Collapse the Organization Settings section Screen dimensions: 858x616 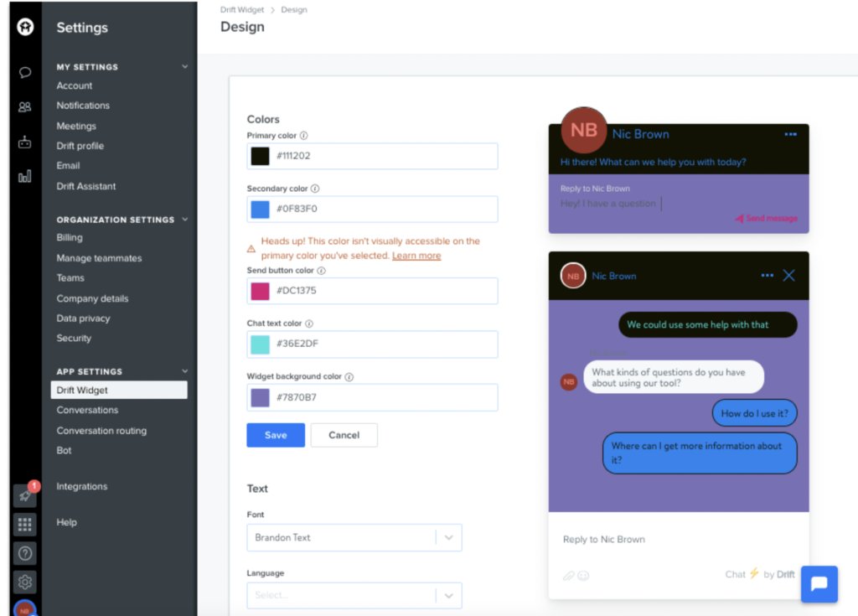tap(185, 219)
